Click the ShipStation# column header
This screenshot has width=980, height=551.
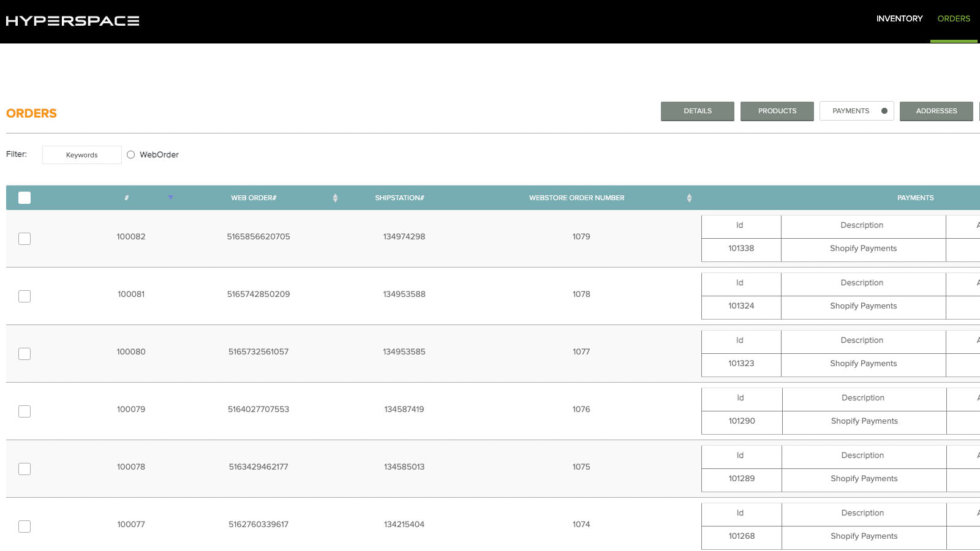click(399, 198)
